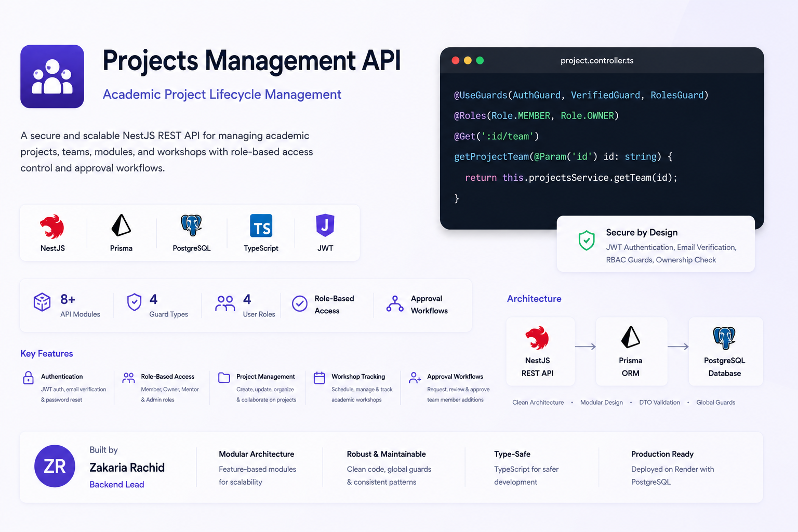Click the Workshop Tracking calendar icon
The image size is (798, 532).
[x=320, y=378]
